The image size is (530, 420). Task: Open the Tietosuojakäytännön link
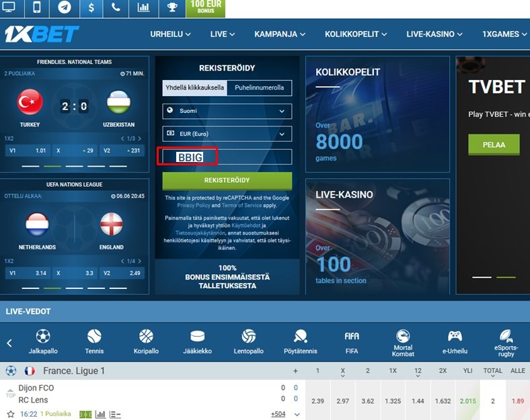coord(200,233)
